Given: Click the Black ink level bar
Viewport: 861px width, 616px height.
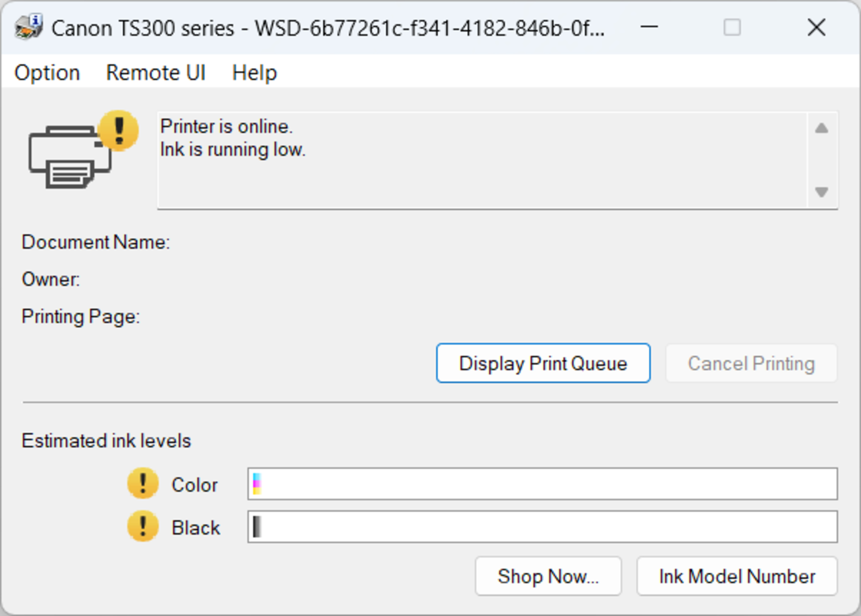Looking at the screenshot, I should [x=543, y=527].
